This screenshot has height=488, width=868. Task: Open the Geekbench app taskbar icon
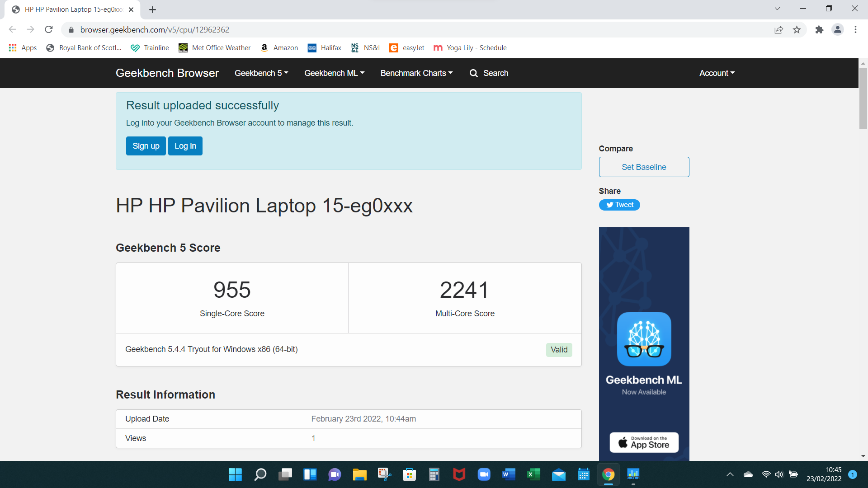[633, 474]
